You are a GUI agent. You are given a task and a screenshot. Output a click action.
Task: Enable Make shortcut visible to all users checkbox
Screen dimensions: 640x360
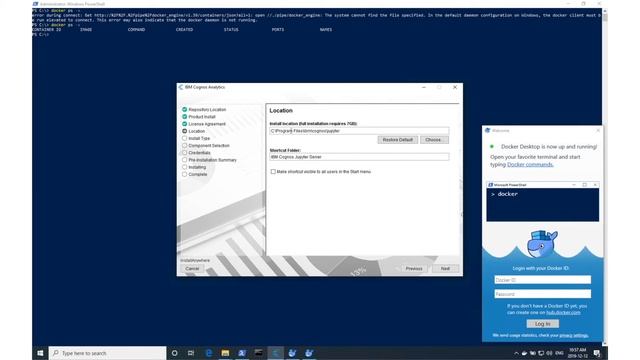(x=273, y=172)
